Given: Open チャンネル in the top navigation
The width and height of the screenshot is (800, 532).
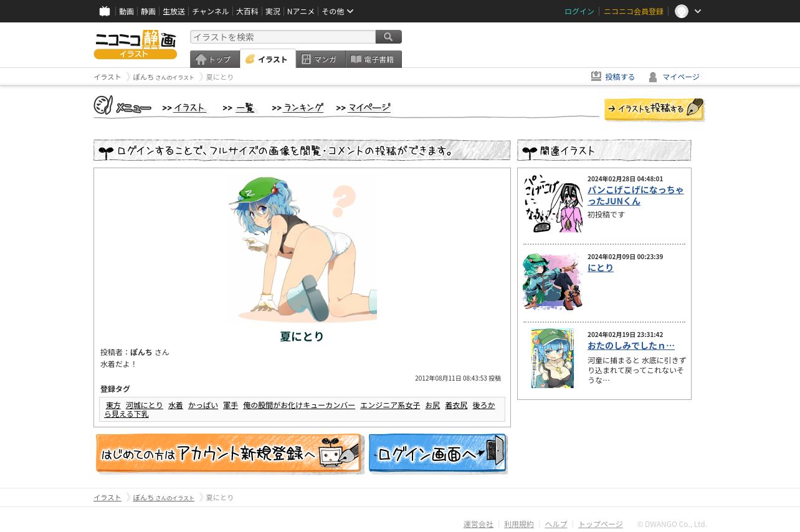Looking at the screenshot, I should 211,11.
